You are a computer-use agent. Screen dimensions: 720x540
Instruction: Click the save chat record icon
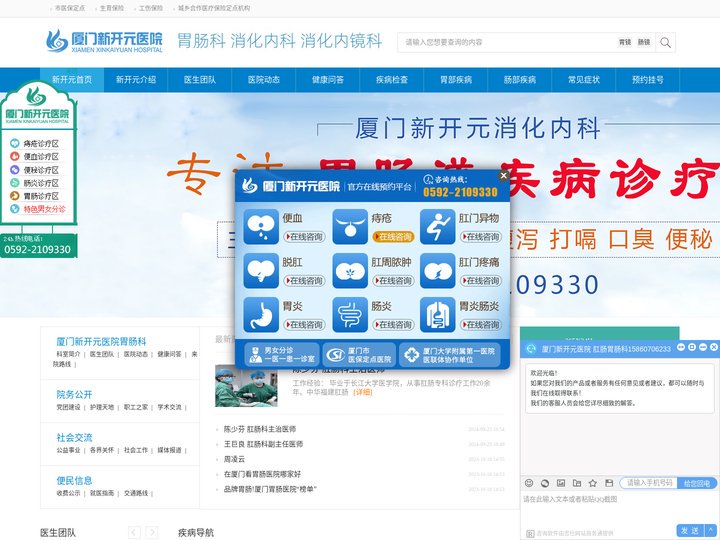pyautogui.click(x=609, y=483)
